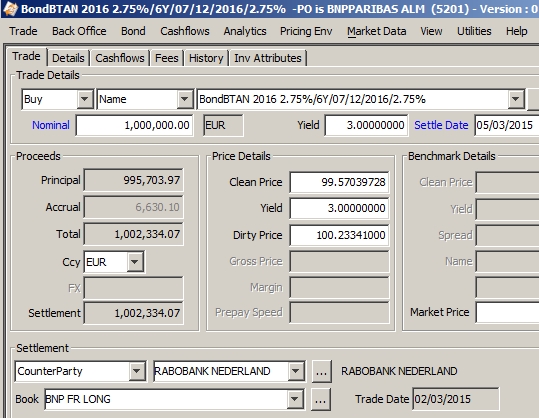Open the Back Office menu
539x418 pixels.
click(x=79, y=31)
